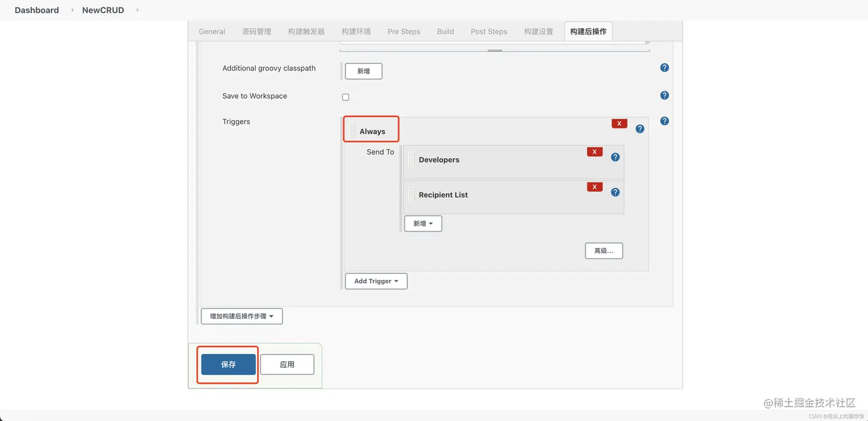868x421 pixels.
Task: Open help for Recipient List
Action: (x=615, y=192)
